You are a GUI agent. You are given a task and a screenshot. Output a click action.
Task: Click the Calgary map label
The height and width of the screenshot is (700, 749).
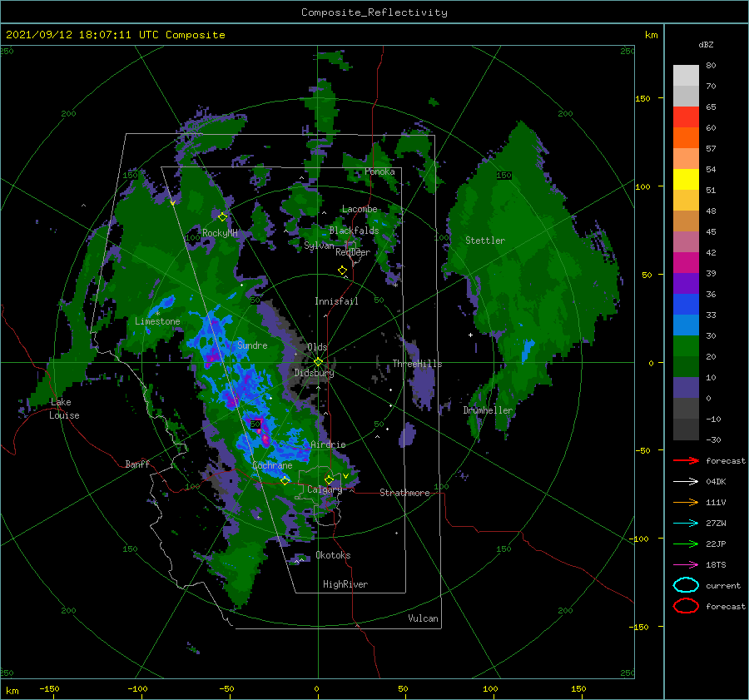(x=325, y=489)
